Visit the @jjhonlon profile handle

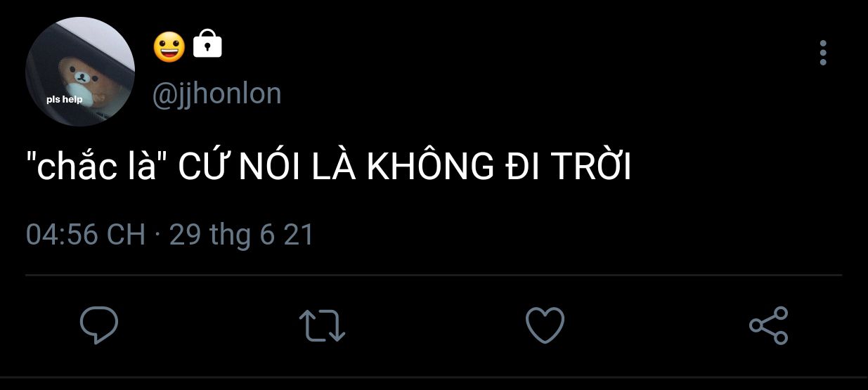coord(217,93)
